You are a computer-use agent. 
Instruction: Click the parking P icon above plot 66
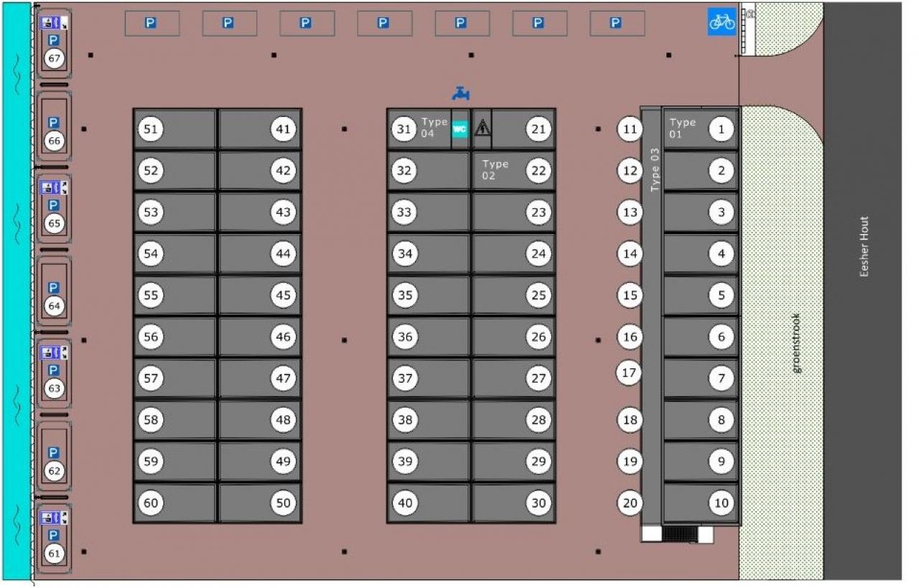[x=54, y=123]
